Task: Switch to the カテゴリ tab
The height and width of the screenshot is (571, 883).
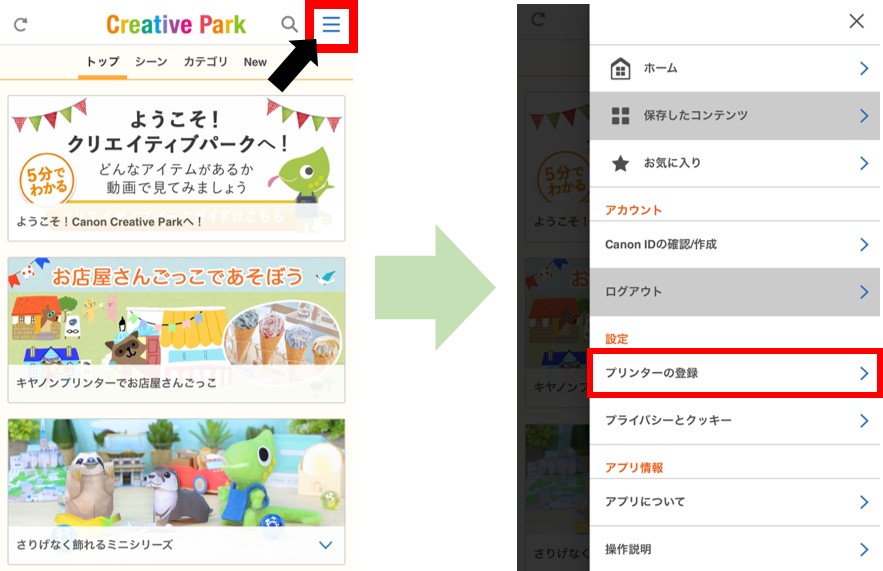Action: coord(205,62)
